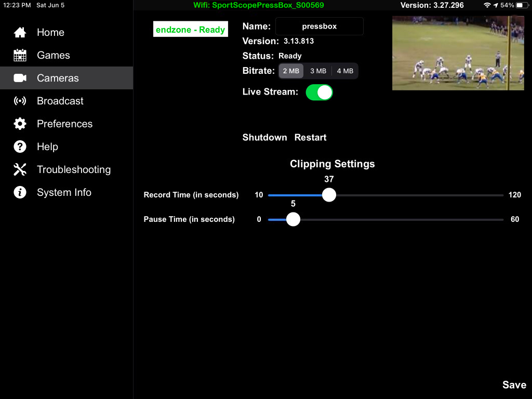Tap the 12:23 PM clock
The image size is (532, 399).
tap(17, 5)
